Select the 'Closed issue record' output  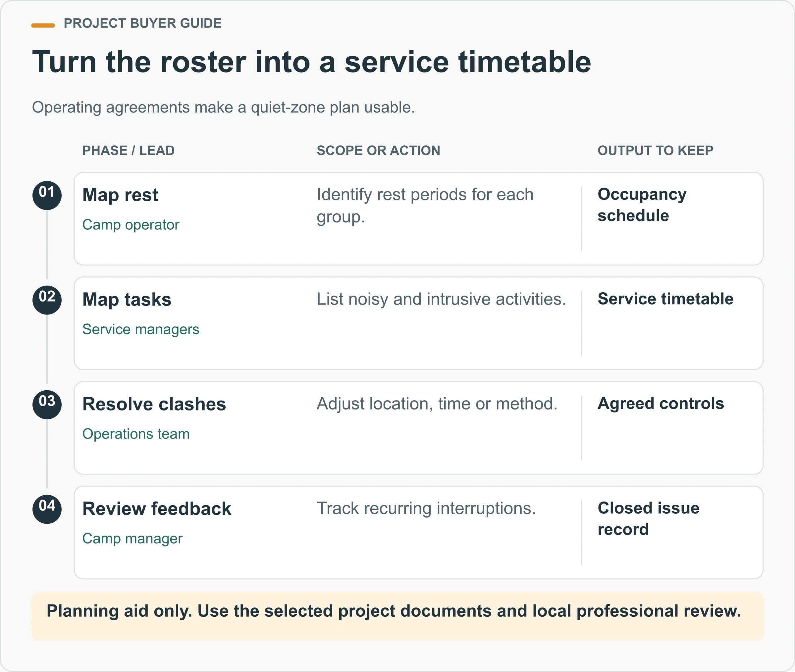point(648,519)
